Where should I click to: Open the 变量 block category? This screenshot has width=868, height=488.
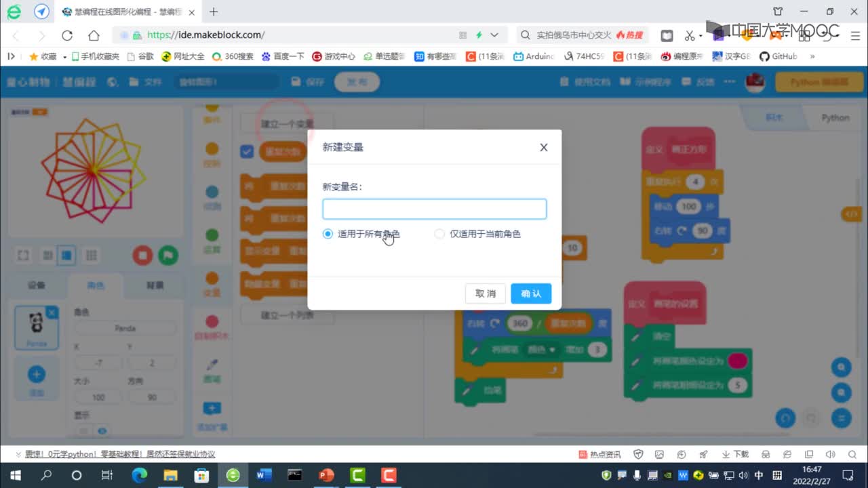[212, 285]
